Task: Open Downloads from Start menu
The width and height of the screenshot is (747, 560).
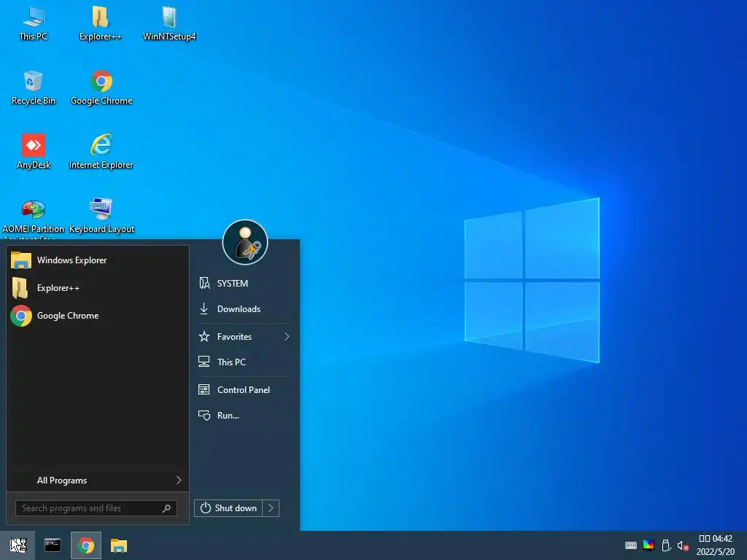Action: [244, 309]
